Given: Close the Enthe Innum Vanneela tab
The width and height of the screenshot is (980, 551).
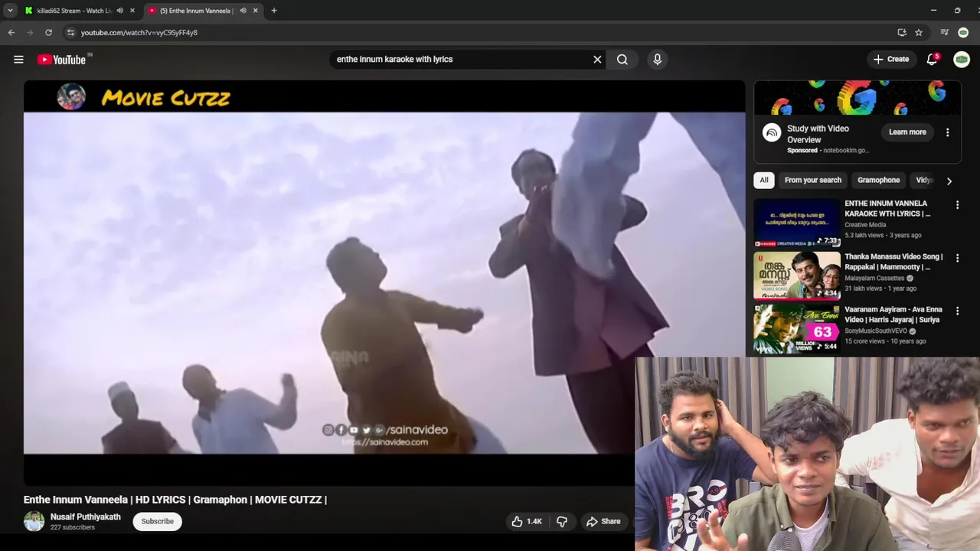Looking at the screenshot, I should (x=256, y=11).
